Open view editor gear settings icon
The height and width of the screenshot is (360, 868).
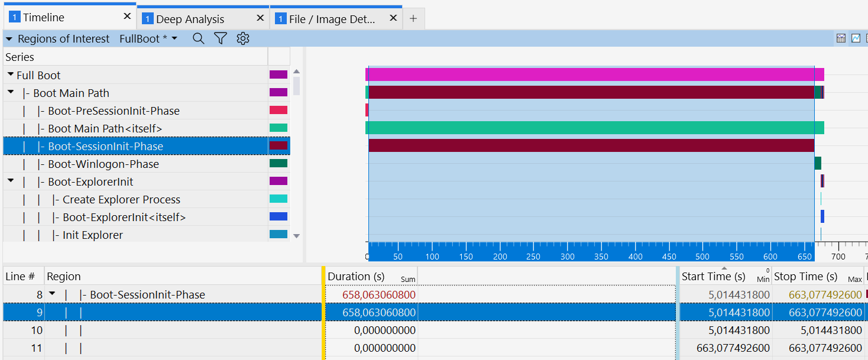tap(243, 38)
